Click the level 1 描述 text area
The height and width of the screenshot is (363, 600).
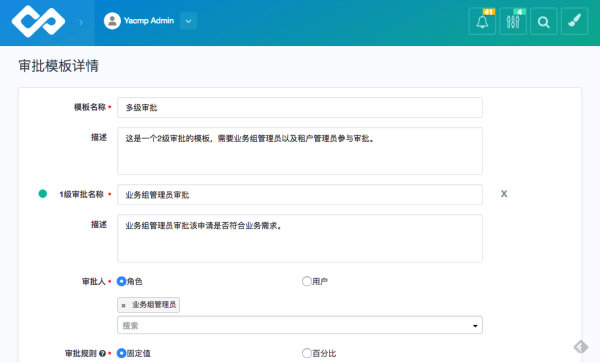pos(300,238)
